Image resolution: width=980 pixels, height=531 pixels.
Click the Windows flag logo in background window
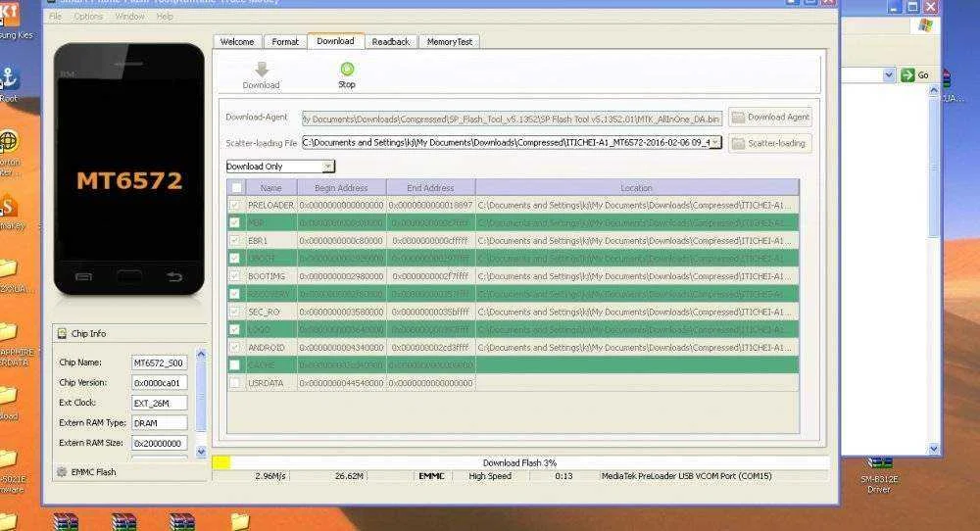926,25
